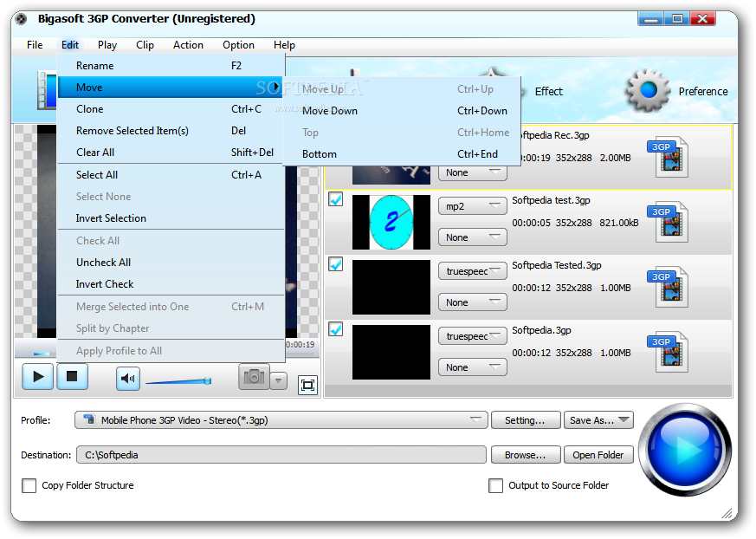Screen dimensions: 756x539
Task: Take snapshot with the camera icon
Action: 254,376
